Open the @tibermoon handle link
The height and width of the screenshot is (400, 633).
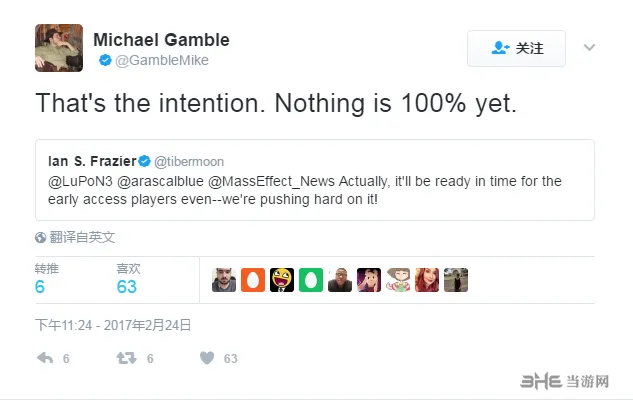[189, 161]
